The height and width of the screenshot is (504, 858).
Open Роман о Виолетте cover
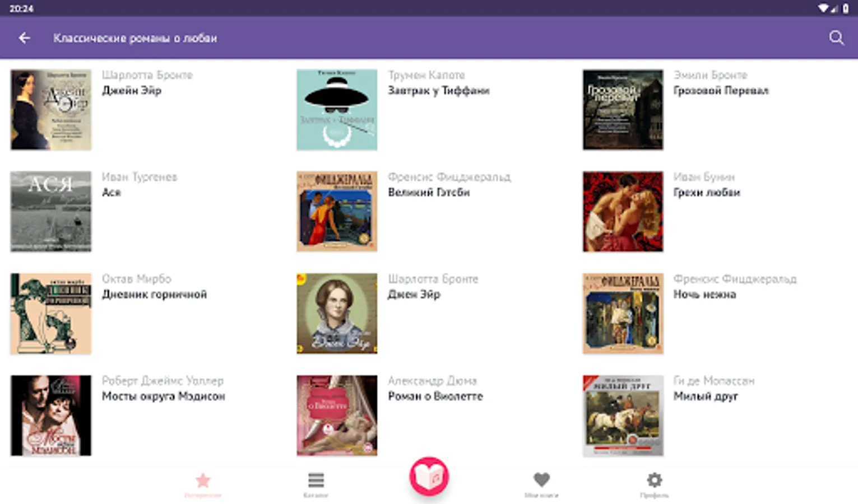tap(337, 416)
